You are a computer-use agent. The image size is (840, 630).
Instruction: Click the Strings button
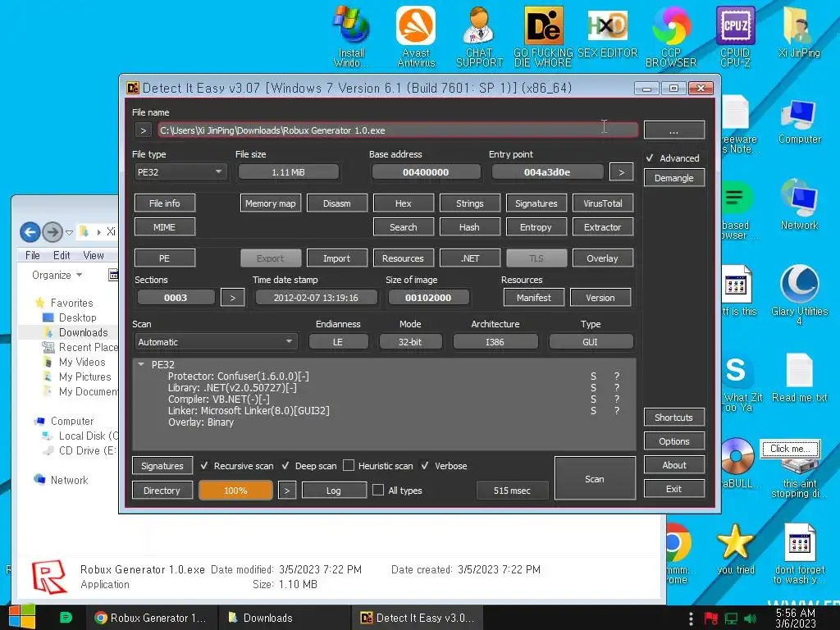tap(470, 203)
